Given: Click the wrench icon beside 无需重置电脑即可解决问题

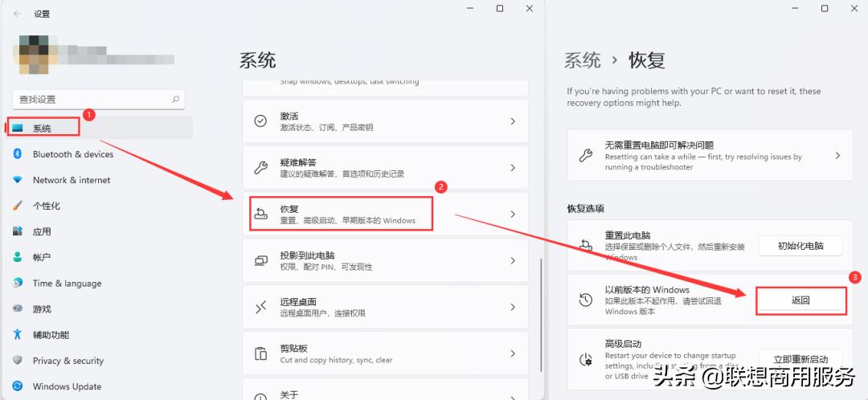Looking at the screenshot, I should coord(585,156).
